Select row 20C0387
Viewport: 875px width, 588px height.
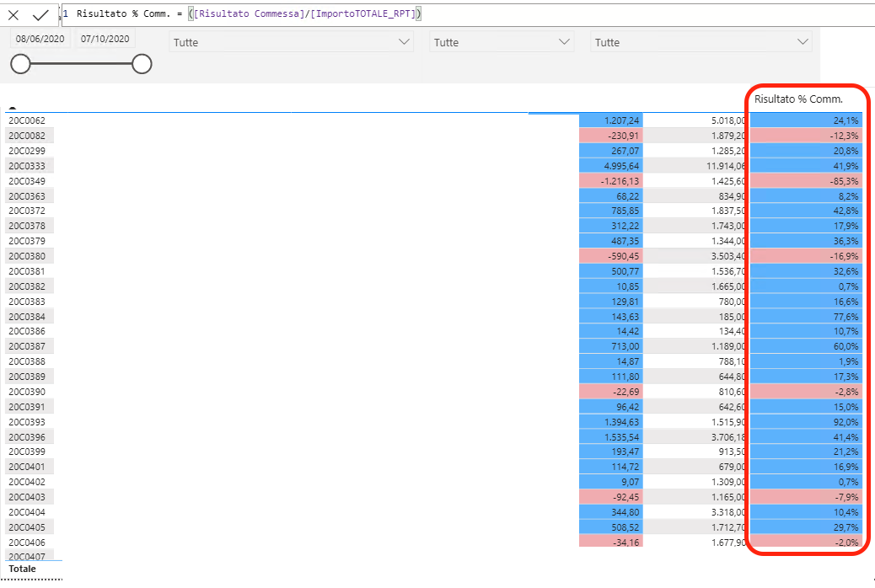(27, 346)
